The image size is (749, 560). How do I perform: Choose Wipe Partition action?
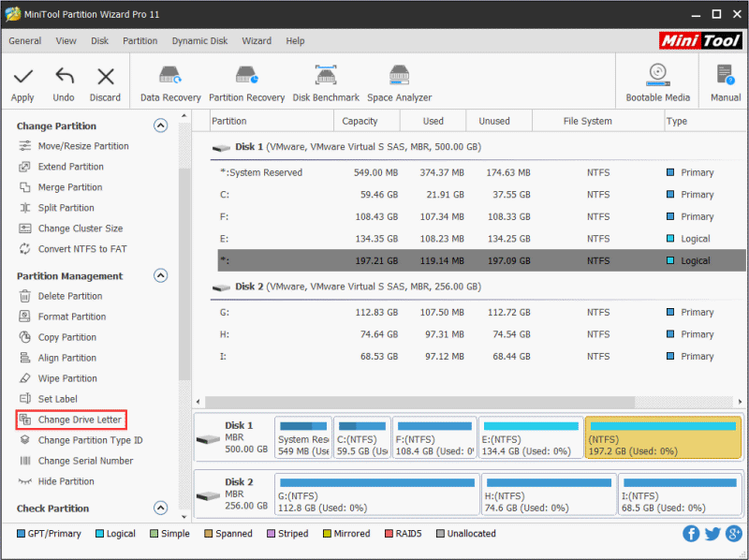click(58, 378)
